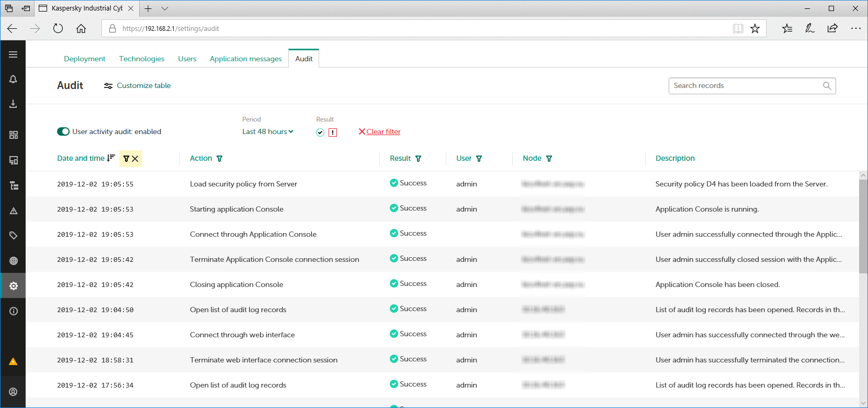Open the globe network icon in sidebar
The height and width of the screenshot is (408, 868).
13,261
